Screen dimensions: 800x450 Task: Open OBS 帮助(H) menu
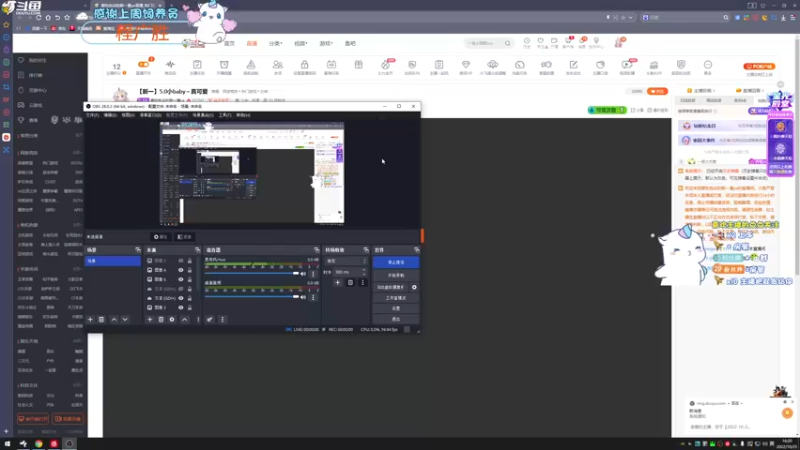click(x=243, y=115)
